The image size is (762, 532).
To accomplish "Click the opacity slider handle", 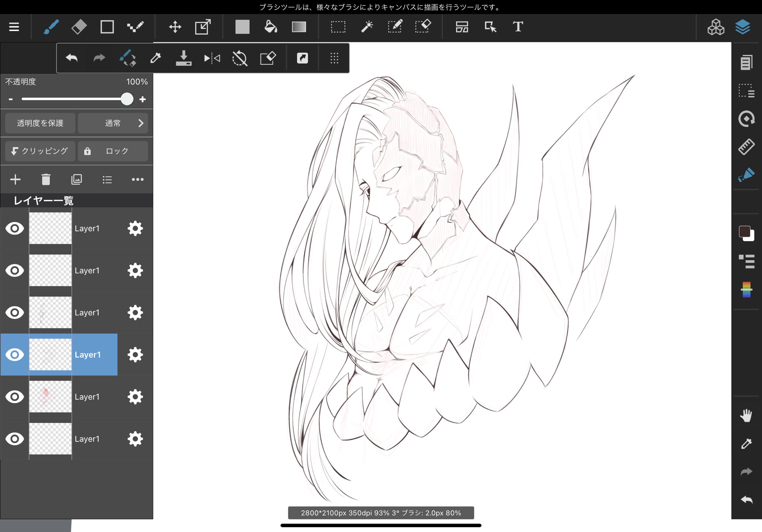I will click(127, 99).
